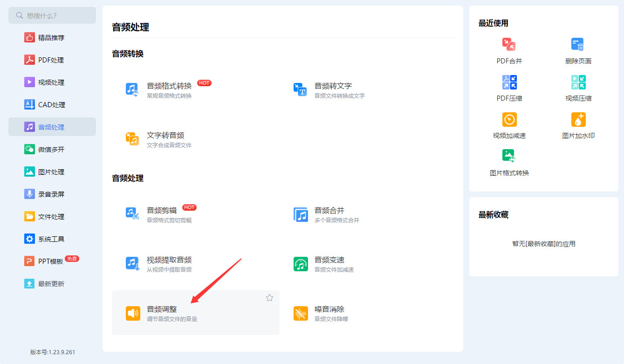Open the 音频格式转换 tool icon

(132, 89)
